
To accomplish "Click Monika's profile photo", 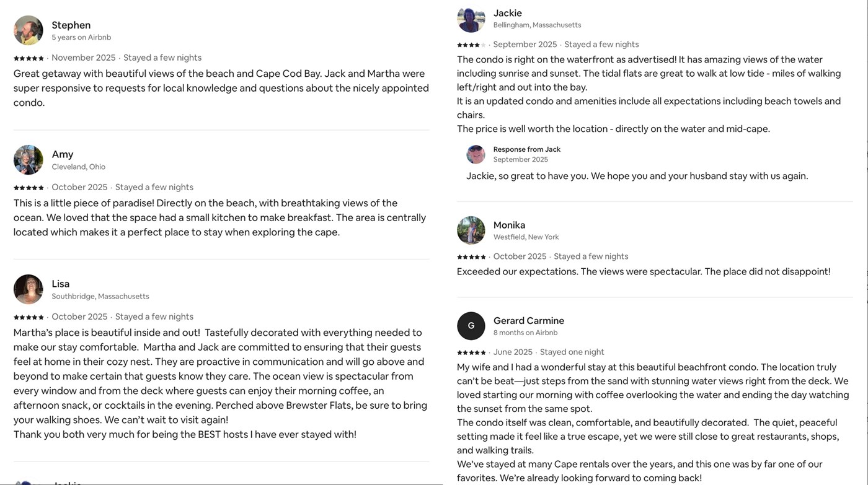I will (471, 230).
